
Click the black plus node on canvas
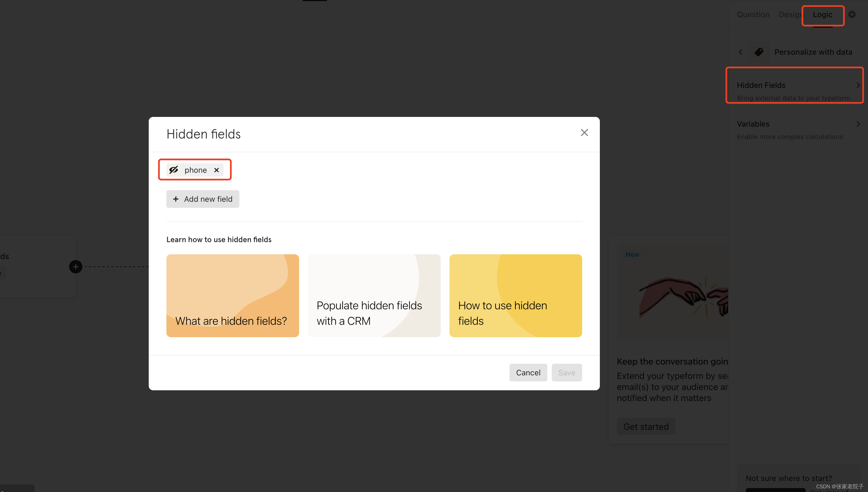coord(76,267)
